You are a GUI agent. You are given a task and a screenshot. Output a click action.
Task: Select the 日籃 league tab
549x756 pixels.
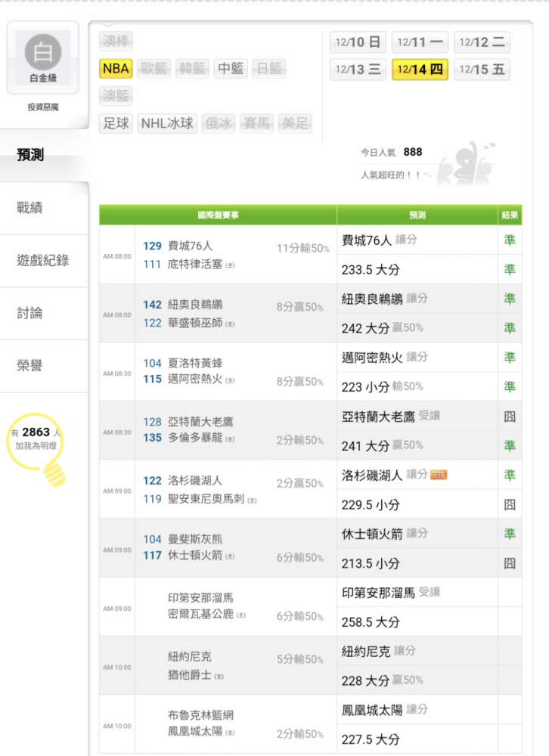point(268,69)
